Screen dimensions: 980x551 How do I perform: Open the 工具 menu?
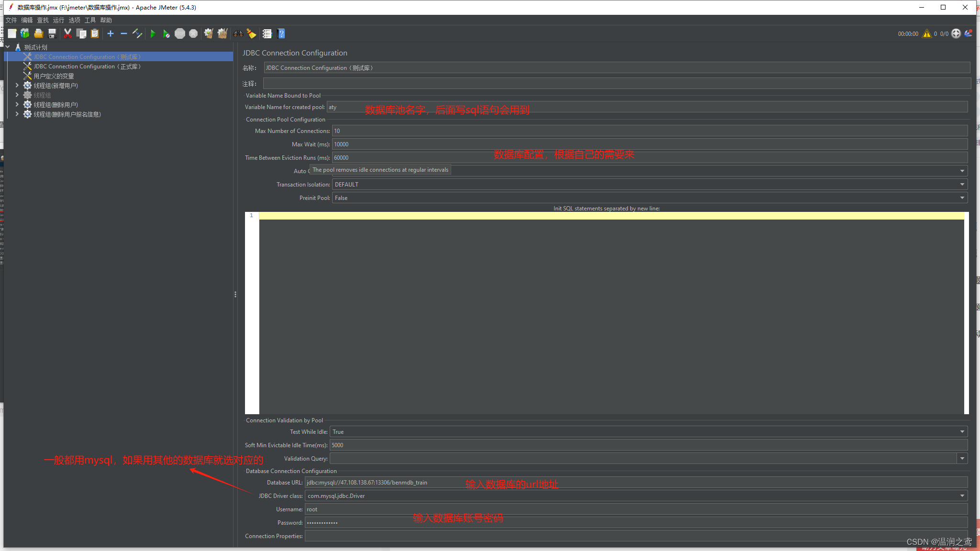tap(90, 20)
